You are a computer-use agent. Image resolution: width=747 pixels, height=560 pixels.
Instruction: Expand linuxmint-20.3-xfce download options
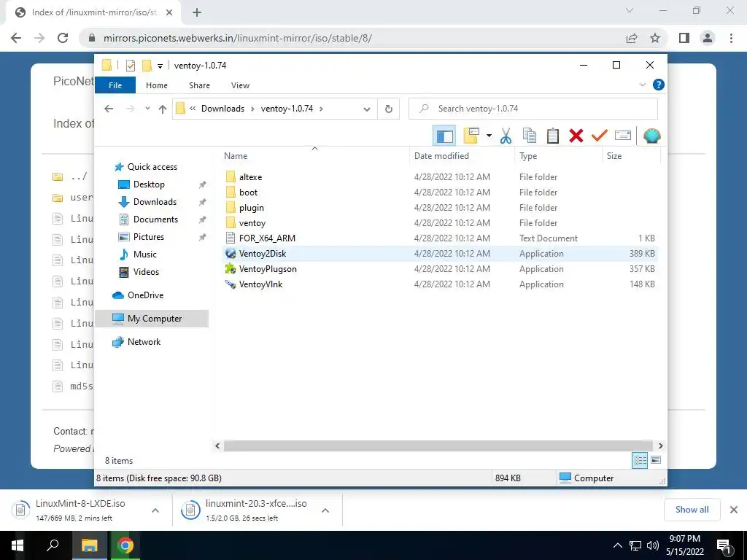point(325,510)
